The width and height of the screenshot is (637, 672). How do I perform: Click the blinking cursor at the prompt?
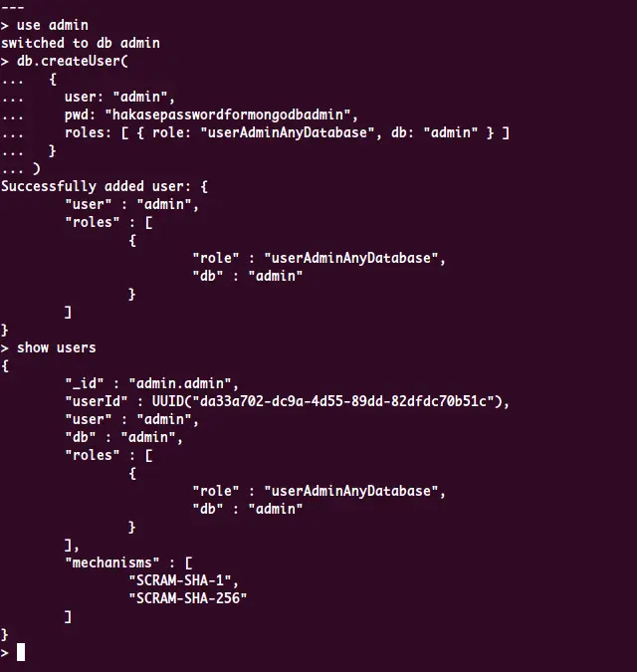tap(21, 652)
